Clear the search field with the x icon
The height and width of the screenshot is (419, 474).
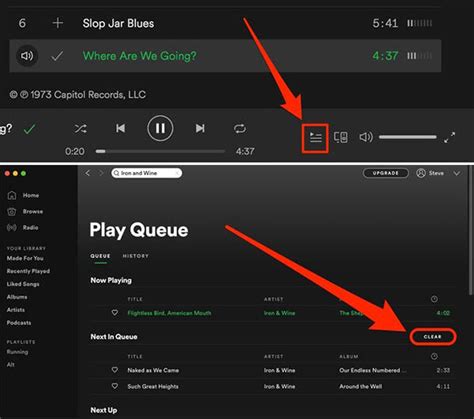point(178,173)
